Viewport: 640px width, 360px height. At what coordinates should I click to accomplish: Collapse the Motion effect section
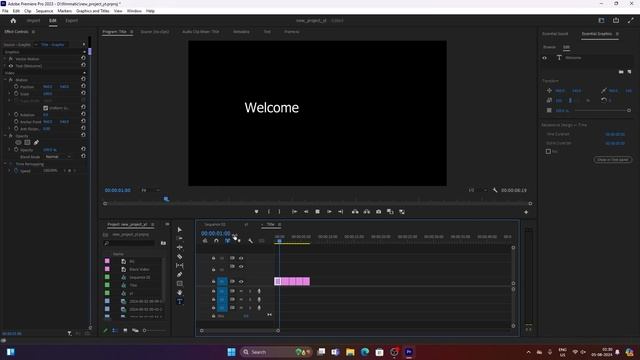pos(5,80)
